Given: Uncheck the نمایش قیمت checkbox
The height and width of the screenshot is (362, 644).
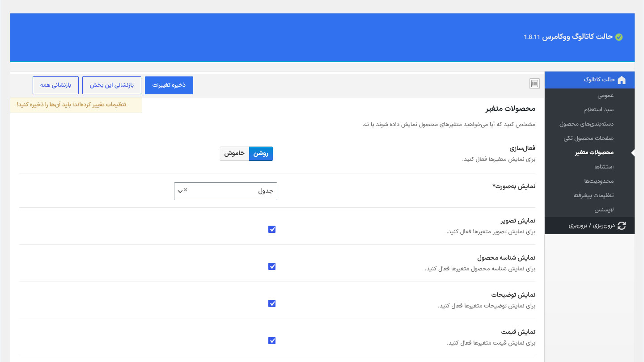Looking at the screenshot, I should click(x=272, y=341).
